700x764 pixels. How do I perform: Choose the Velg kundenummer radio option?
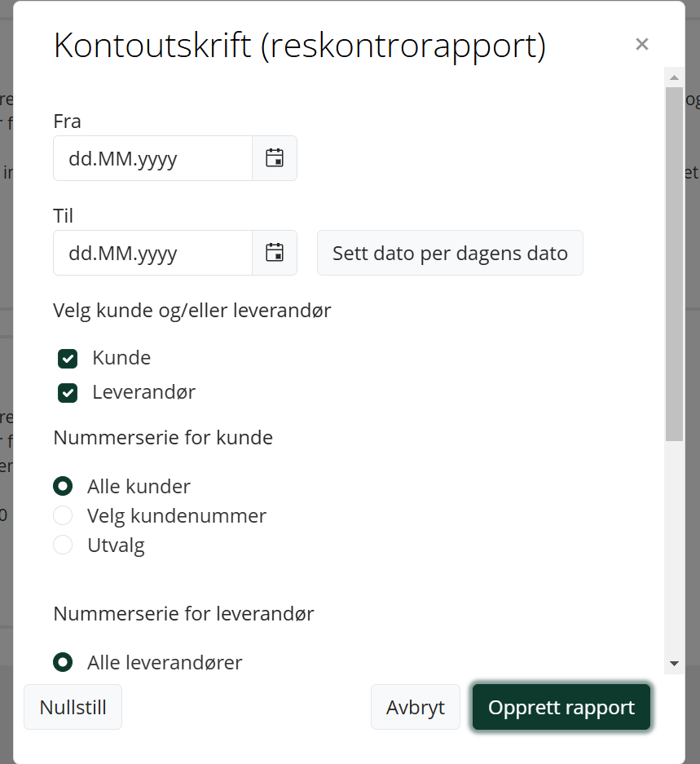point(63,515)
